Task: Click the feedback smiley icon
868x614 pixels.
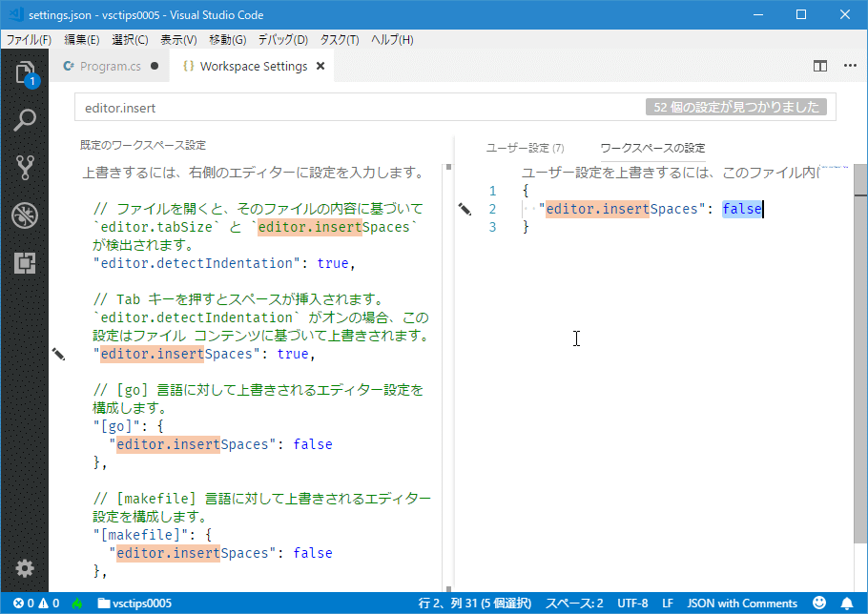Action: tap(819, 604)
